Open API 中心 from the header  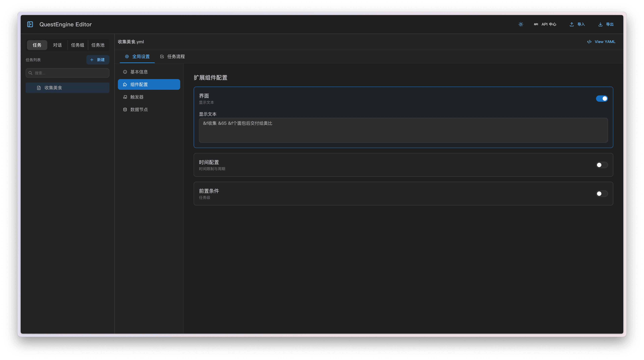click(545, 24)
